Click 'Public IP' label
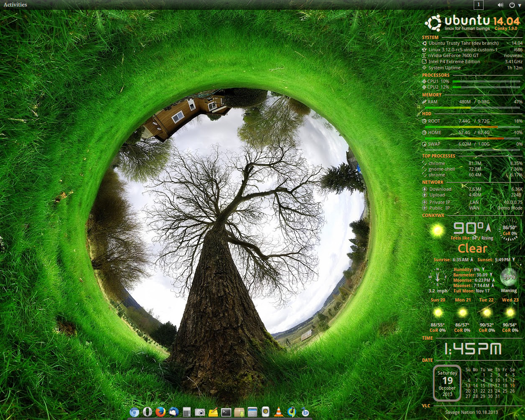The height and width of the screenshot is (420, 525). [x=439, y=208]
